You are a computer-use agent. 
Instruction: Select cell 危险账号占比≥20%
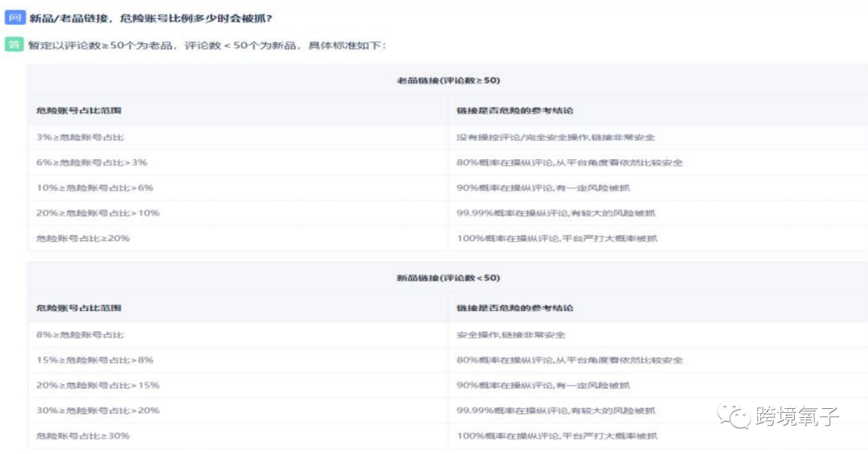[x=83, y=238]
